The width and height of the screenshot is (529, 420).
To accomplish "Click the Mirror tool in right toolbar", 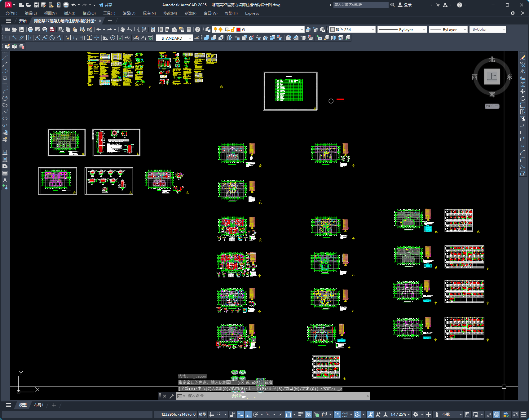I will click(523, 71).
